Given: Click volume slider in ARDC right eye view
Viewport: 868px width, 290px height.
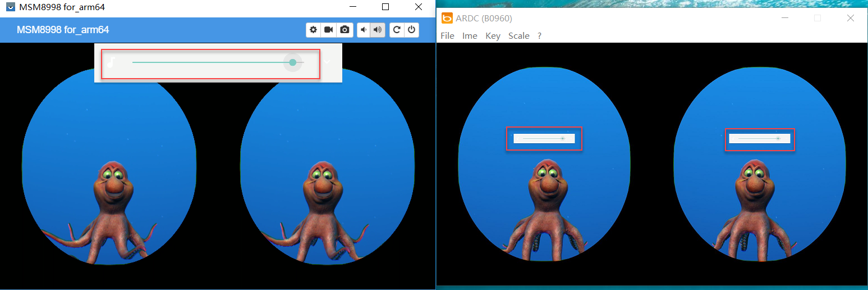Looking at the screenshot, I should pos(760,138).
